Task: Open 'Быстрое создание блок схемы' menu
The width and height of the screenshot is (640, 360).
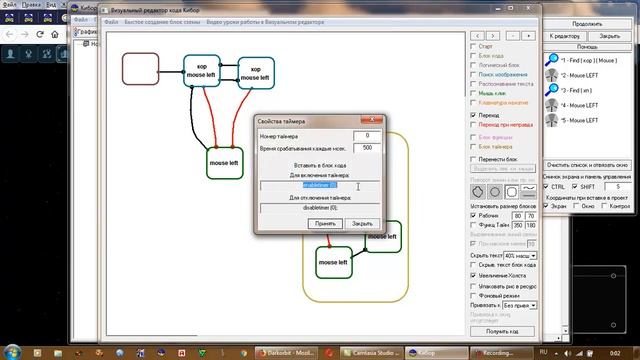Action: point(162,22)
